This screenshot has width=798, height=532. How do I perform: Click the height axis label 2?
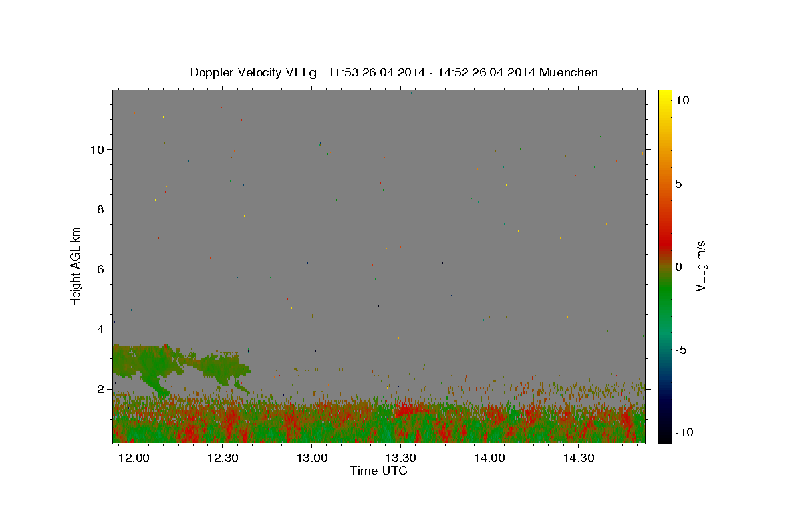click(x=101, y=389)
